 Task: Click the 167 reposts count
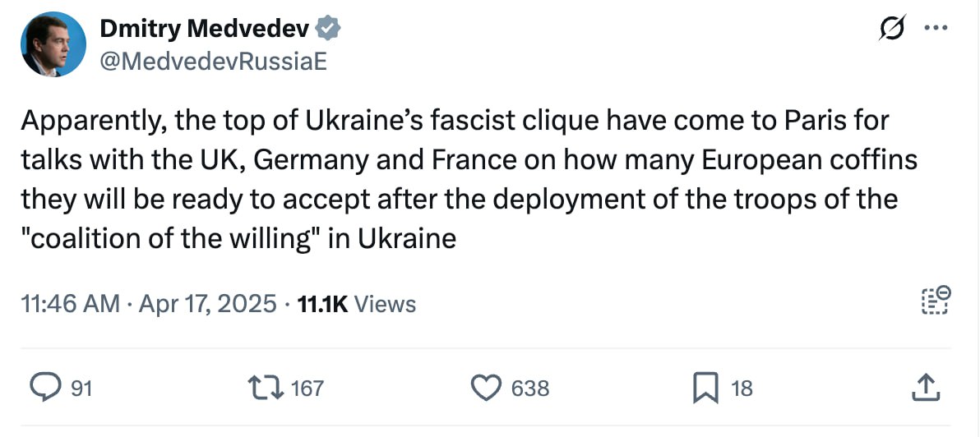click(307, 388)
